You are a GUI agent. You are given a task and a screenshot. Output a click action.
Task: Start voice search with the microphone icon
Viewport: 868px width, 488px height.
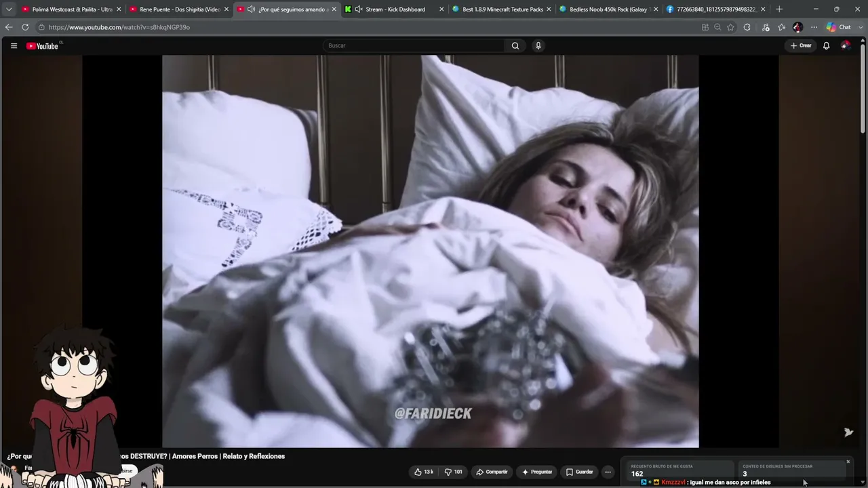click(538, 45)
